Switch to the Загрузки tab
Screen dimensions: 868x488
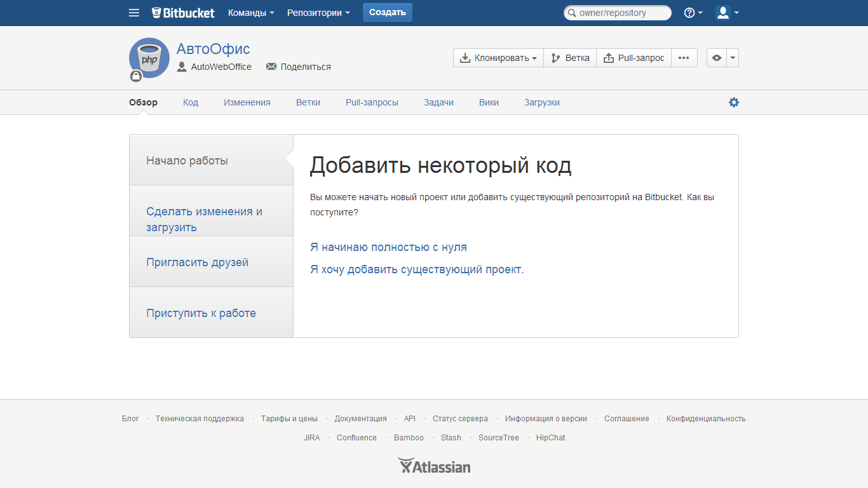point(542,102)
